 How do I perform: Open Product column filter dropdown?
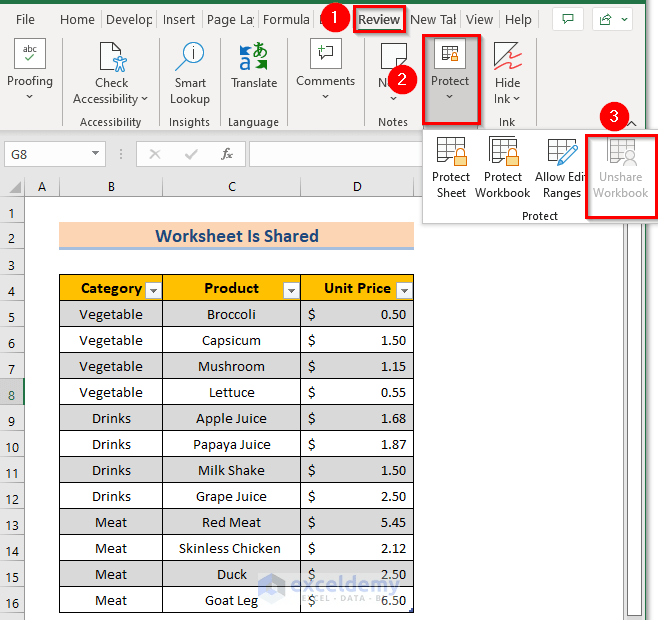click(x=291, y=290)
